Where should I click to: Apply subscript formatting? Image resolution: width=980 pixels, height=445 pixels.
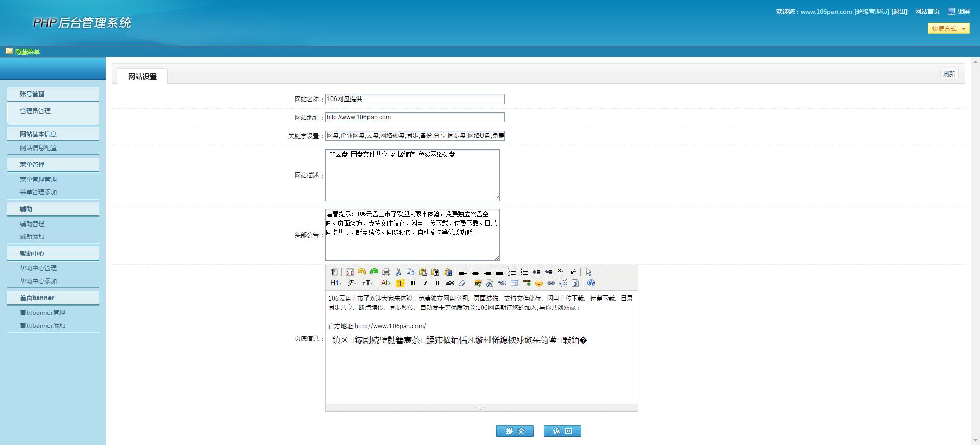click(561, 272)
